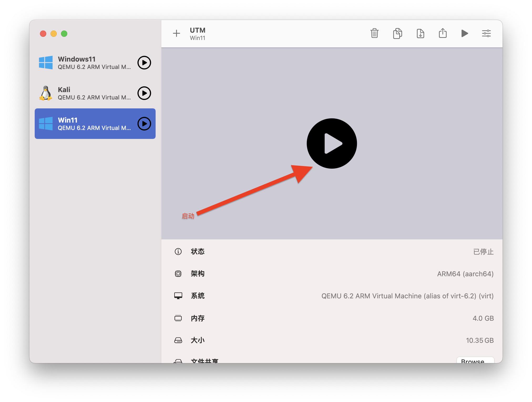This screenshot has width=532, height=402.
Task: Click the memory value 4.0 GB
Action: 483,318
